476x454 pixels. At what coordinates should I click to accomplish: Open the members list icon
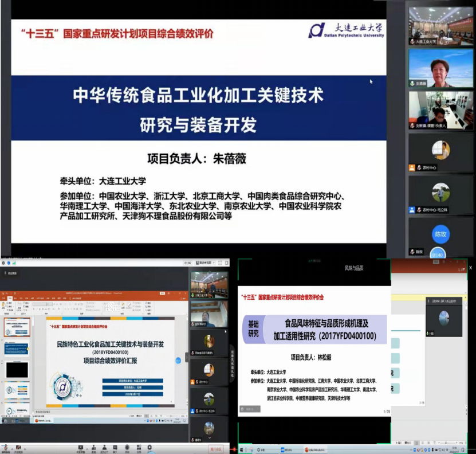(x=105, y=449)
